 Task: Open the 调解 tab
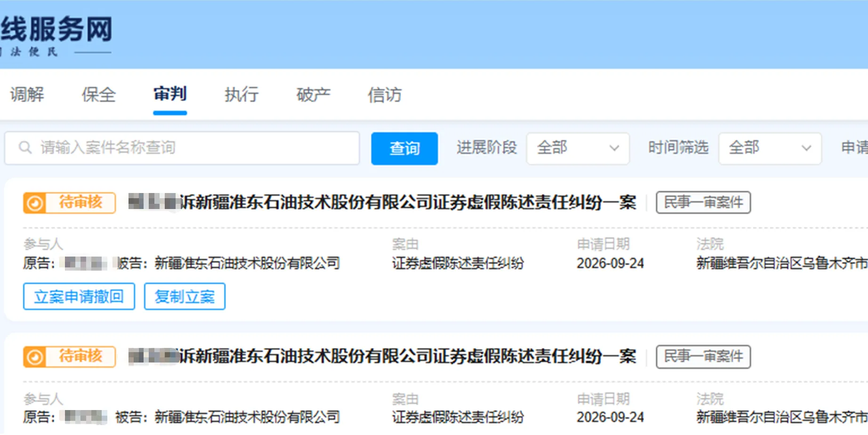tap(27, 95)
